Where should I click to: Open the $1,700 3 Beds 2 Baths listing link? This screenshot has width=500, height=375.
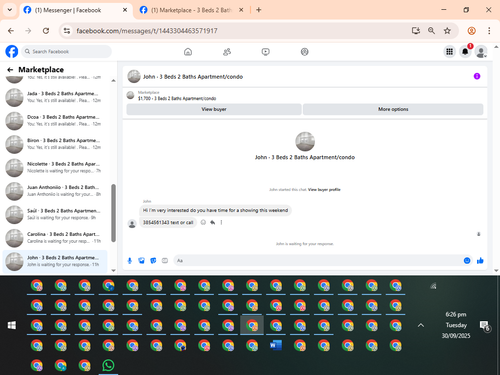point(177,98)
